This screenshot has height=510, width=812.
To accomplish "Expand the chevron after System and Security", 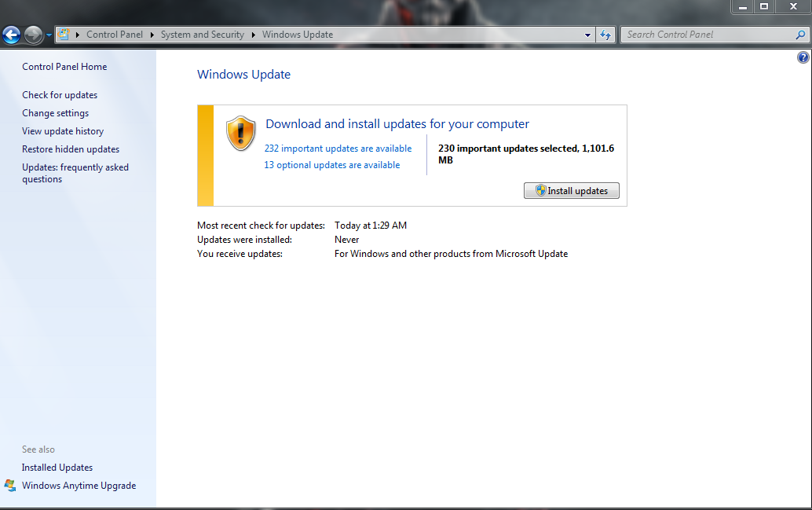I will tap(253, 35).
